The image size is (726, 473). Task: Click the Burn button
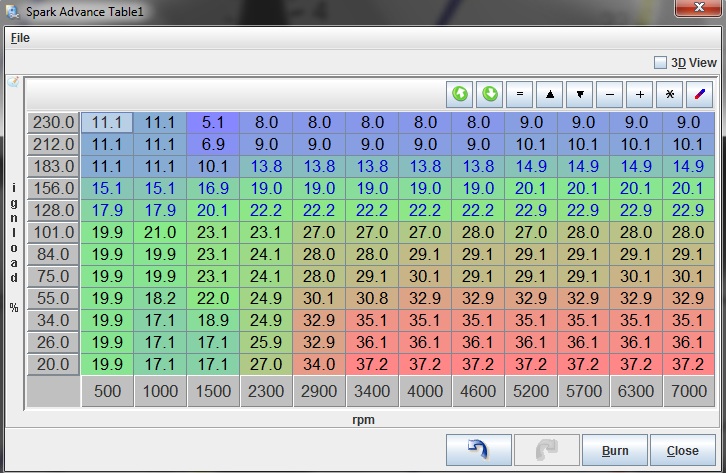pos(614,450)
